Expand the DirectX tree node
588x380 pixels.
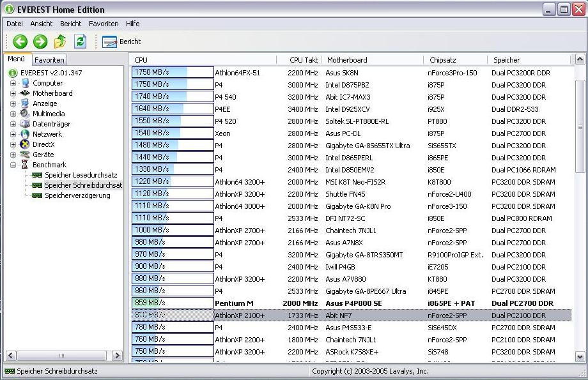13,144
